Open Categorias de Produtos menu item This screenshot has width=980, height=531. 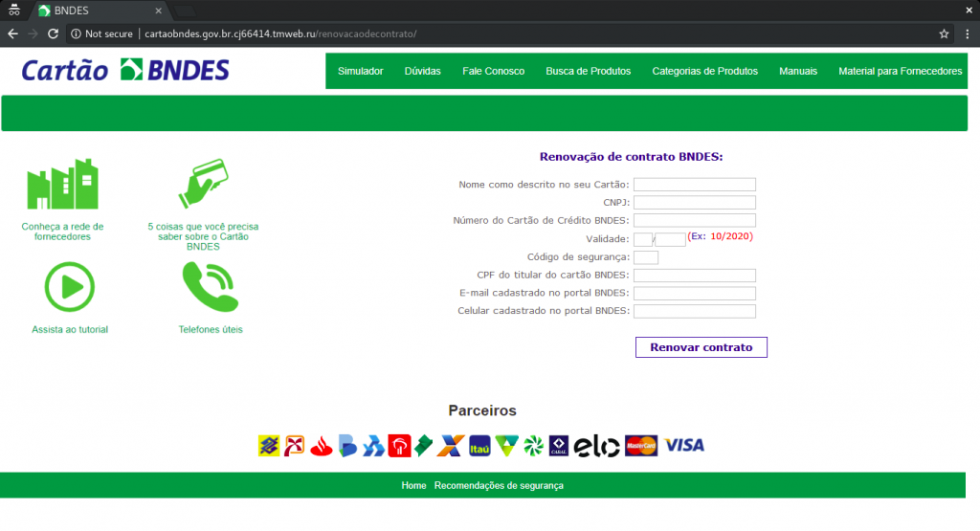pyautogui.click(x=704, y=71)
